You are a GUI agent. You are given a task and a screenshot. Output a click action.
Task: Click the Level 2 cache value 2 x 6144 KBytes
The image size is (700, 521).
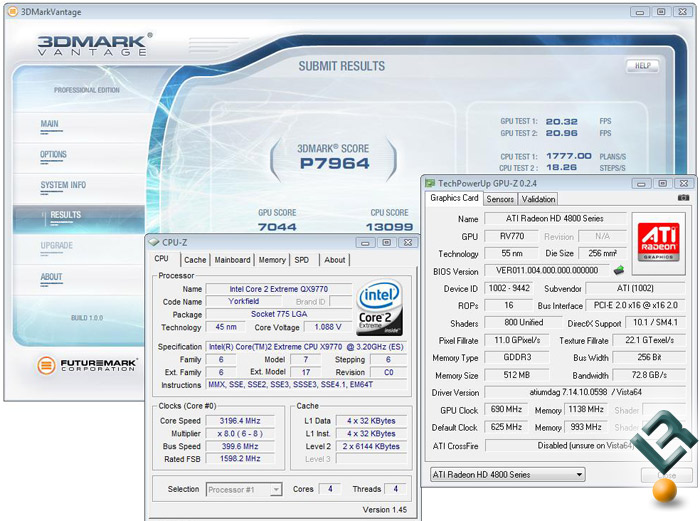[x=371, y=446]
